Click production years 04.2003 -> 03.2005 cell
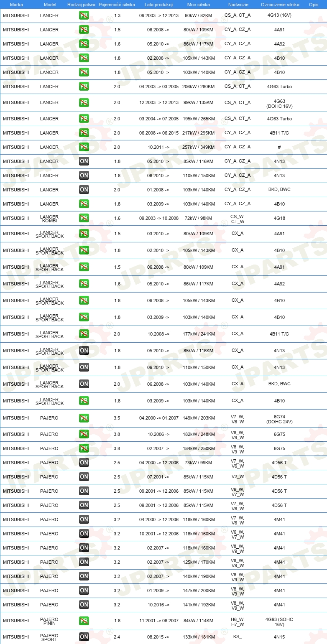 point(159,87)
